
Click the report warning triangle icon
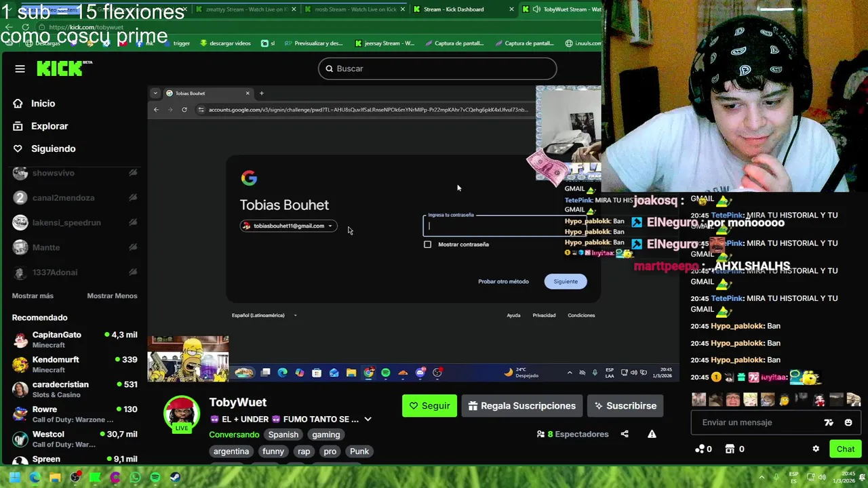click(x=652, y=434)
